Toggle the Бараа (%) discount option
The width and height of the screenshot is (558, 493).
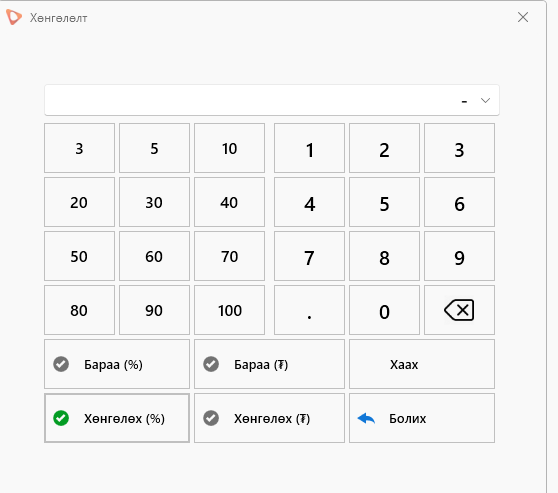(x=117, y=364)
